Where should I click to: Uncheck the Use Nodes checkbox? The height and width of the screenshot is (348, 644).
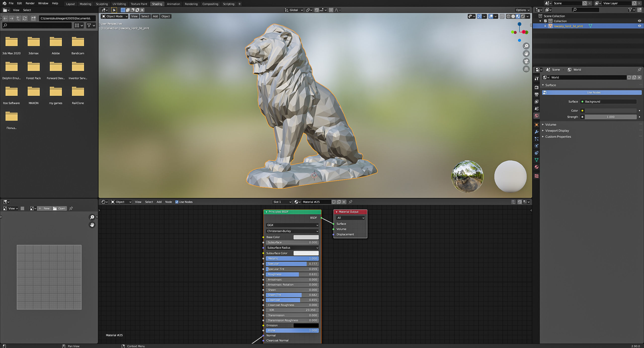tap(177, 202)
